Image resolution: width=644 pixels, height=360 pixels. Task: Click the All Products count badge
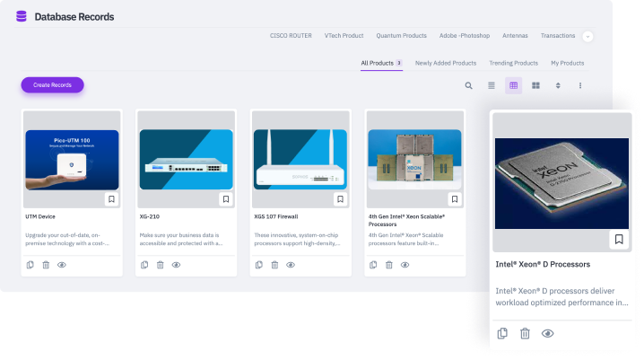(399, 63)
